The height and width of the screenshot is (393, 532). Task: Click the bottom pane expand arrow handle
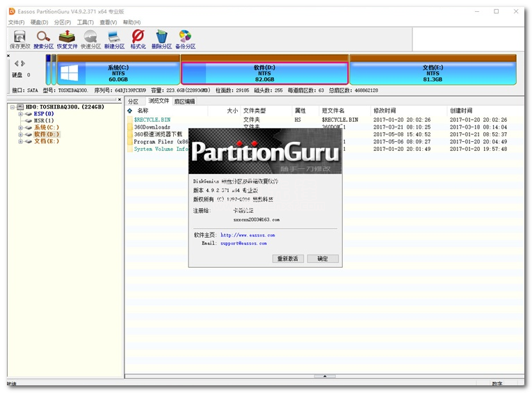[325, 376]
